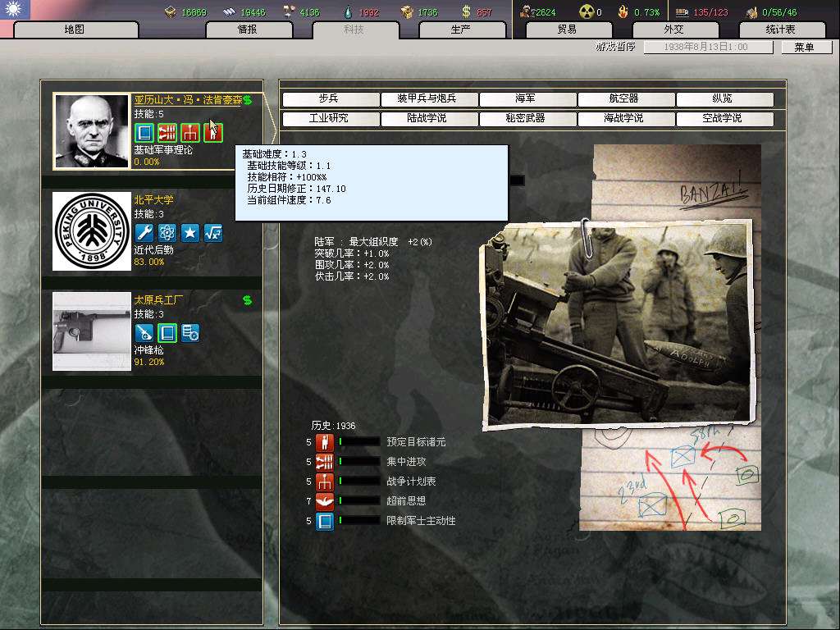Click the 集中进攻 component icon

(x=325, y=462)
